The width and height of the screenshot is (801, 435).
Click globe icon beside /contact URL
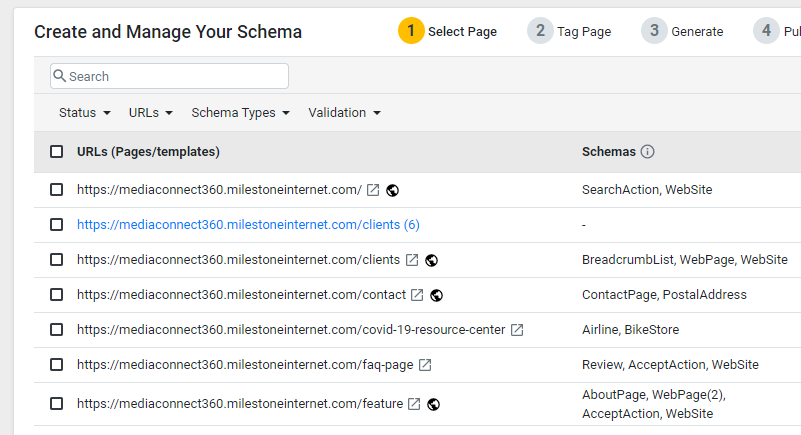(x=436, y=295)
